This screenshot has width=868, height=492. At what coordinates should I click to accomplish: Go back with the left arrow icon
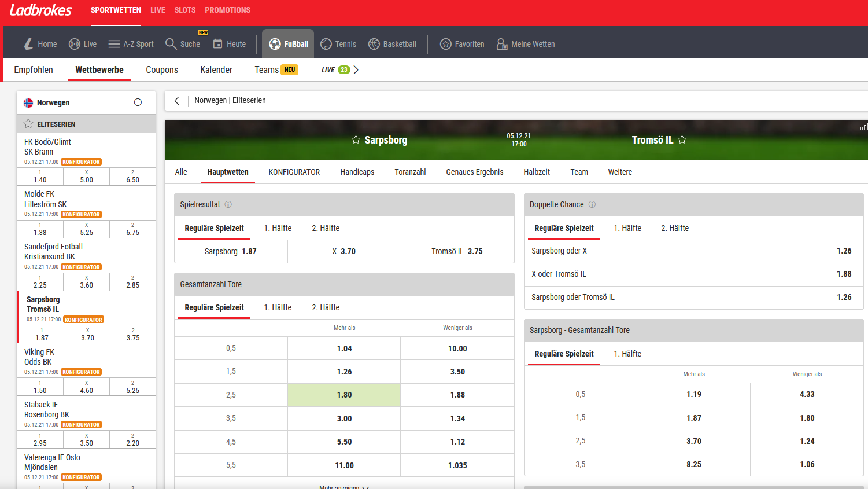click(x=177, y=100)
